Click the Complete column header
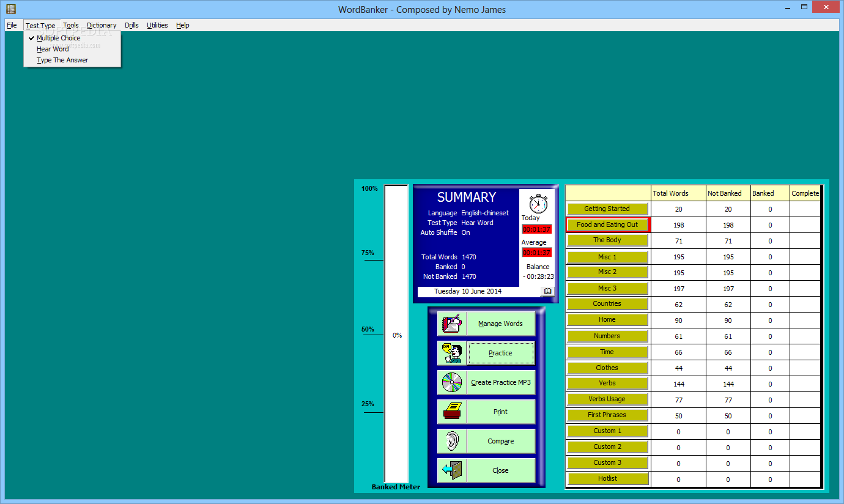The height and width of the screenshot is (504, 844). [x=805, y=193]
